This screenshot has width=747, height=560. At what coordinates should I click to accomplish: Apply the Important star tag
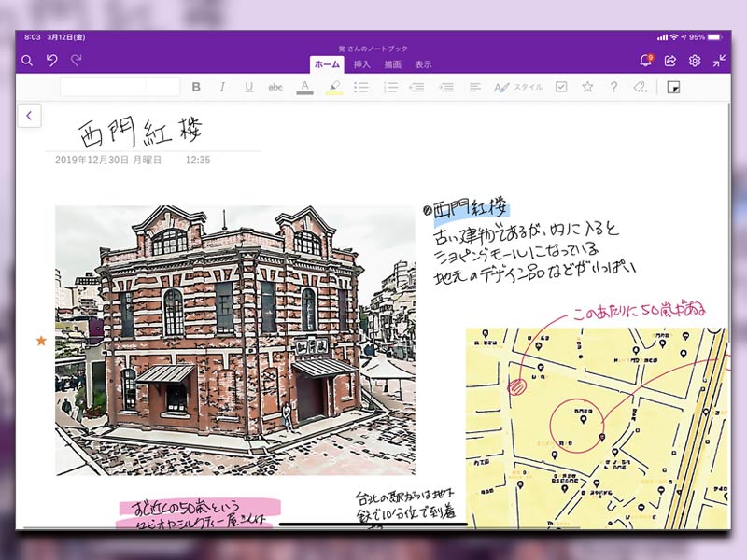[586, 86]
